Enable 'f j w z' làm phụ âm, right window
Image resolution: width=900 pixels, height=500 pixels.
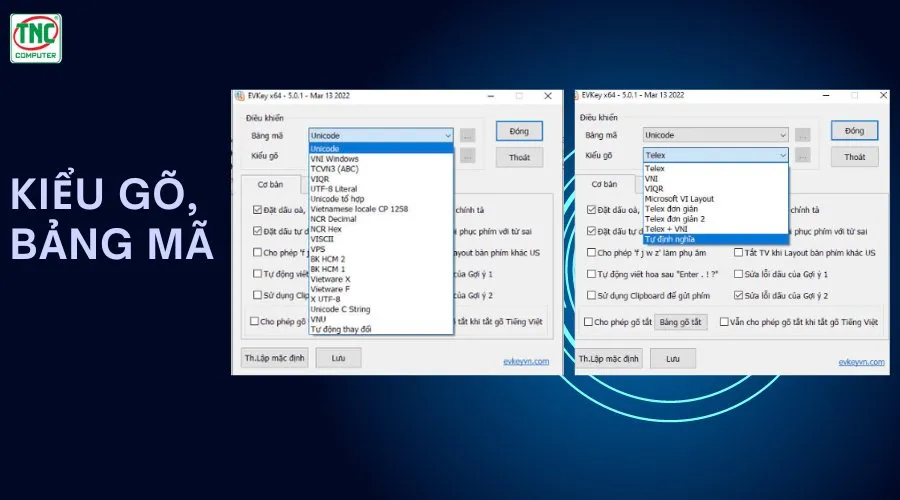click(x=591, y=253)
